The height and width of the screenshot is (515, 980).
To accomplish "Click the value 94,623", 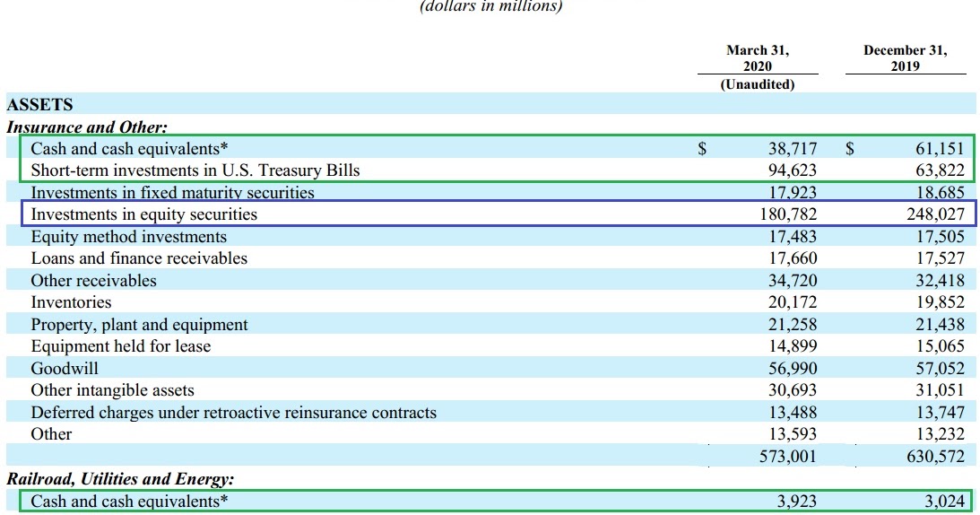I will [793, 170].
